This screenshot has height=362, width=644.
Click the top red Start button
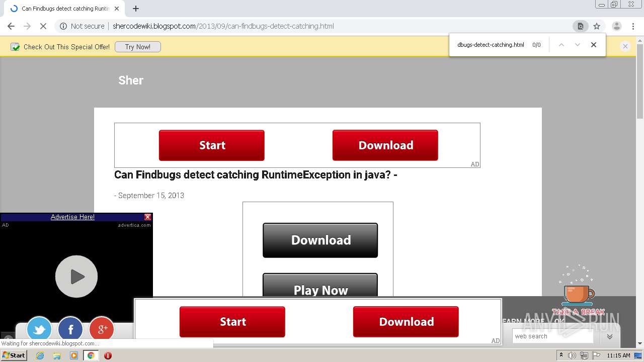point(212,145)
